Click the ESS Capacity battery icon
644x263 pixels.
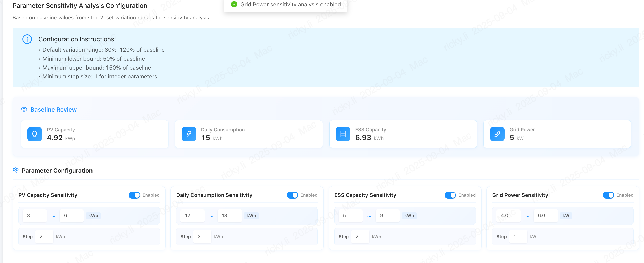343,134
